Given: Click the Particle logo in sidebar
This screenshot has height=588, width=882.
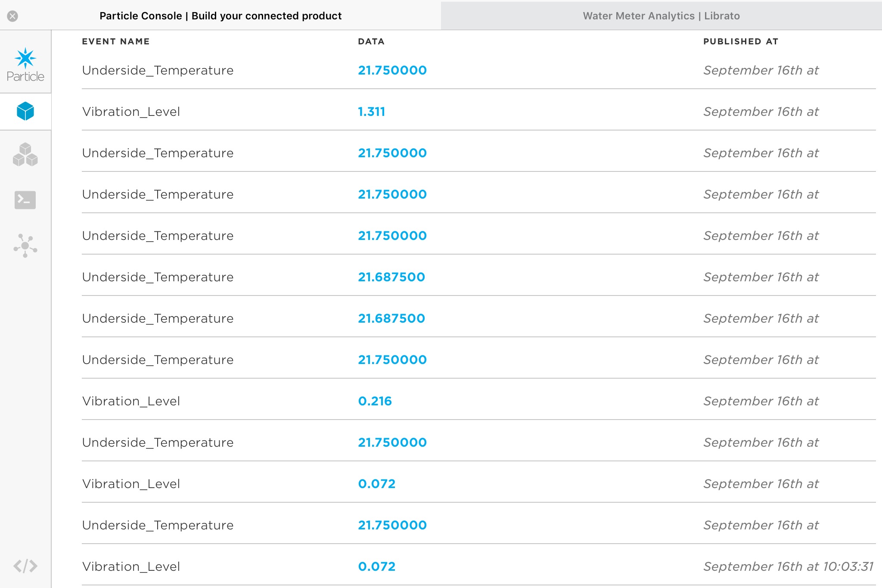Looking at the screenshot, I should coord(25,64).
